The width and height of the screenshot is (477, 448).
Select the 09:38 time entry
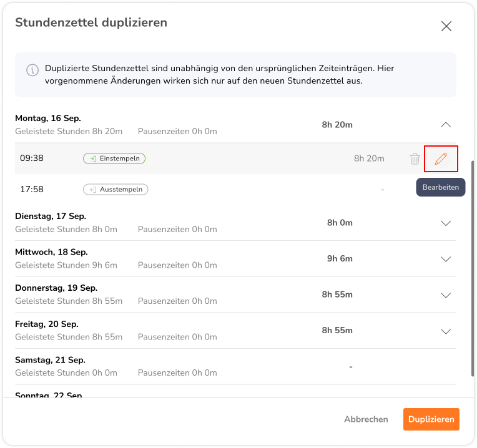pos(32,158)
